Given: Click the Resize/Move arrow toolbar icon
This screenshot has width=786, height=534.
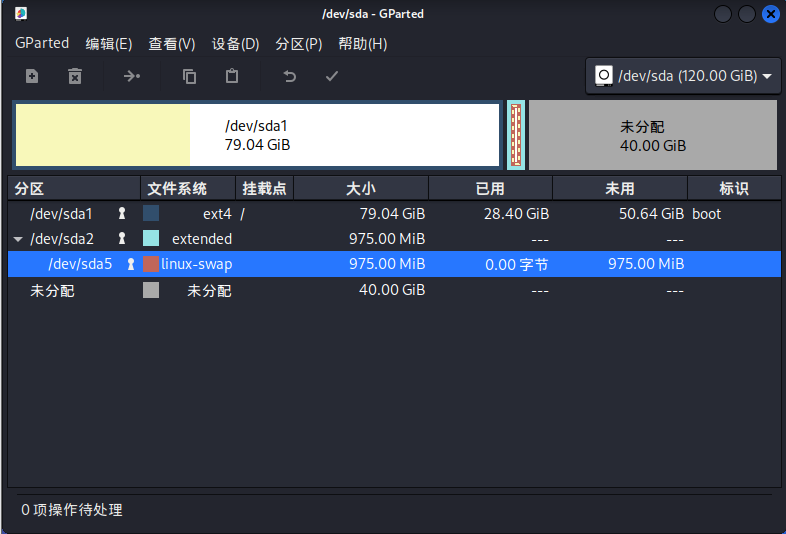Looking at the screenshot, I should point(132,76).
